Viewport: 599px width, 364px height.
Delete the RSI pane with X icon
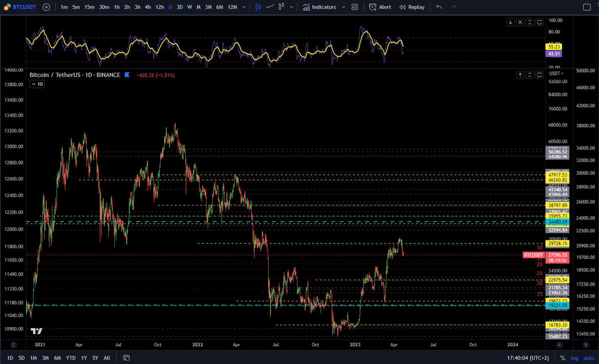pos(520,22)
